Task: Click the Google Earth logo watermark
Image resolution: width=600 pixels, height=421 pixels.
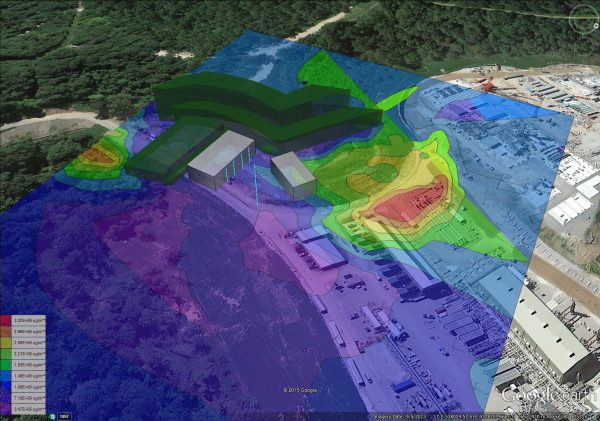Action: (550, 396)
